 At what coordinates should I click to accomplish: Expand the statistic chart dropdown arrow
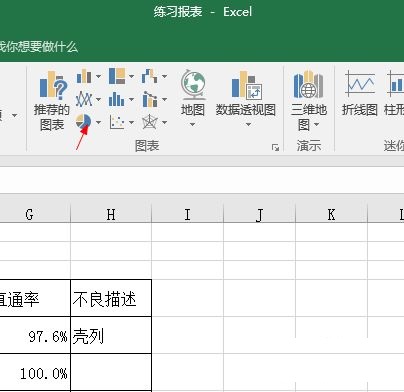131,99
